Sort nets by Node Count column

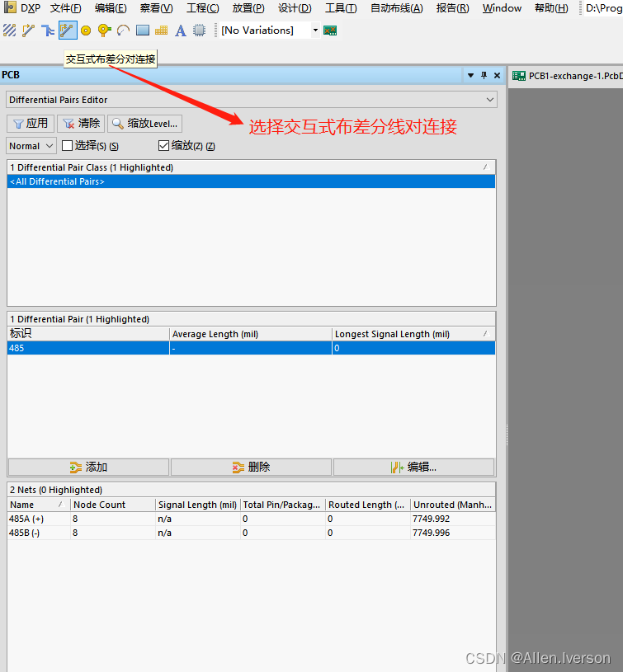[x=113, y=505]
